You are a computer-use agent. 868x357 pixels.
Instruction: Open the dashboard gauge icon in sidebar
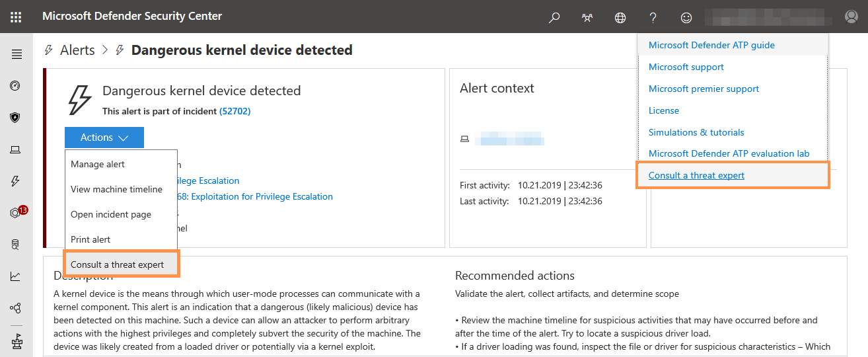(x=16, y=86)
